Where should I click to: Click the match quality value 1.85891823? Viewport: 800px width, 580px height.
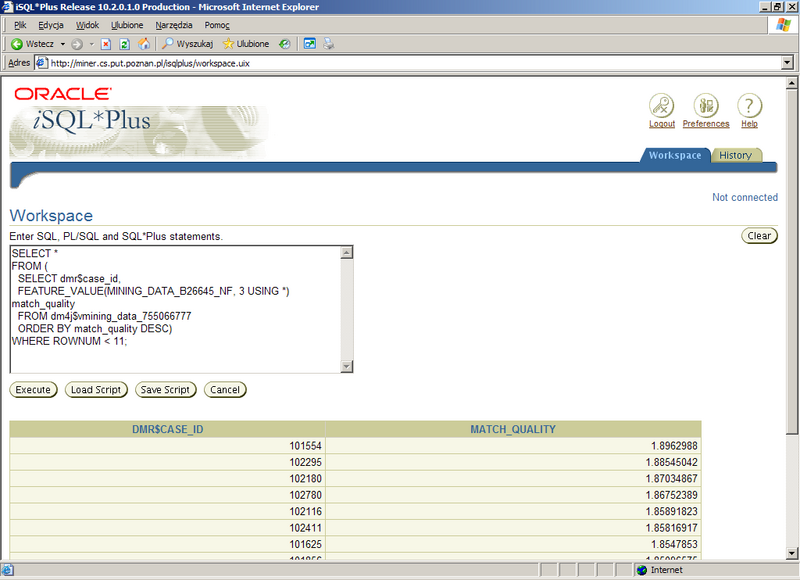(x=671, y=511)
